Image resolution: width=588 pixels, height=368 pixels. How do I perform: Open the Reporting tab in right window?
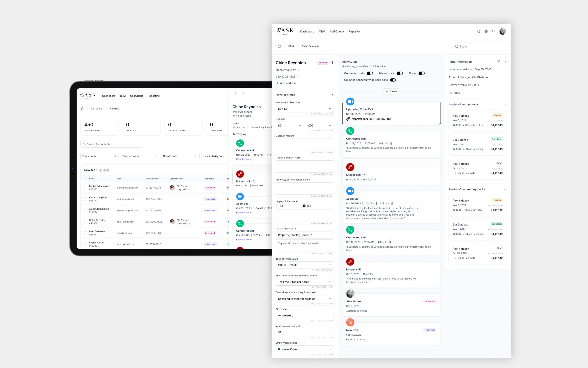[x=355, y=31]
